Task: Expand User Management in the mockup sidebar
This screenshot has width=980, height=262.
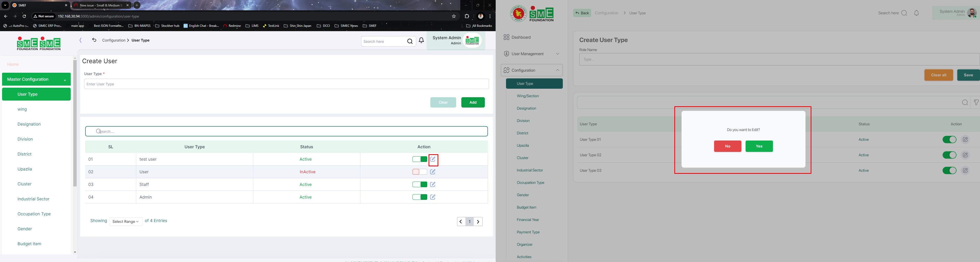Action: click(x=532, y=54)
